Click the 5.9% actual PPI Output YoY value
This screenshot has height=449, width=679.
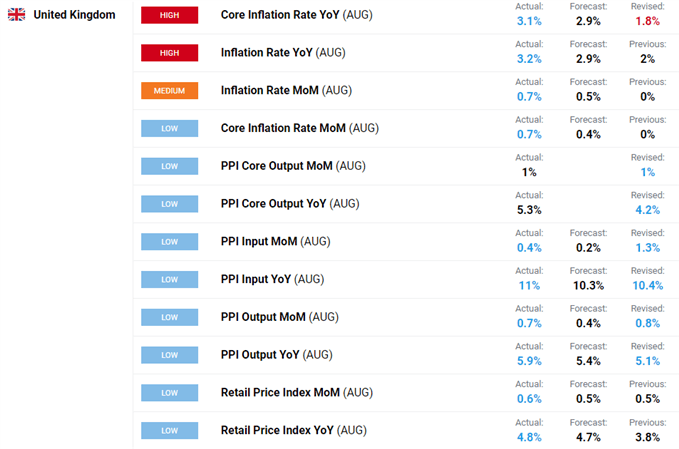pyautogui.click(x=529, y=361)
